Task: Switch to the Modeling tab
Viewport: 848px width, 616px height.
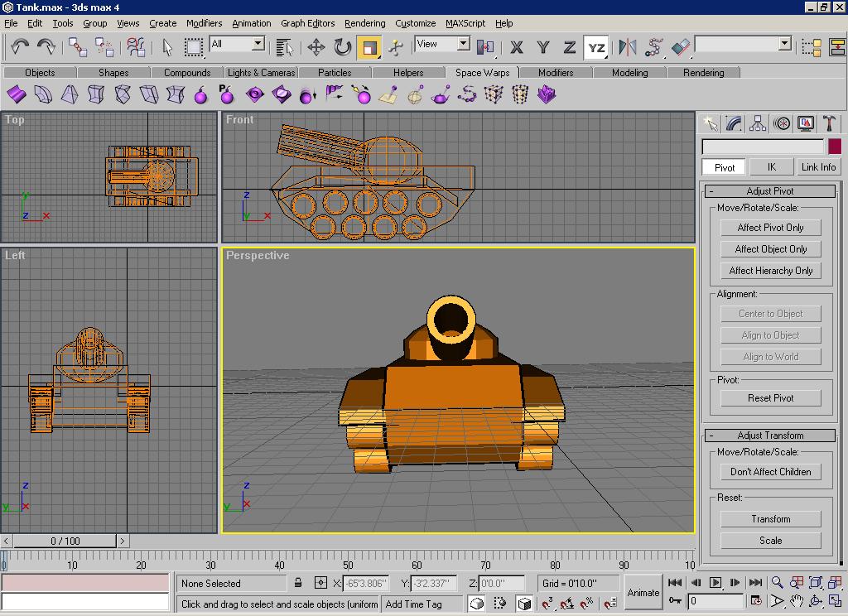Action: click(x=629, y=73)
